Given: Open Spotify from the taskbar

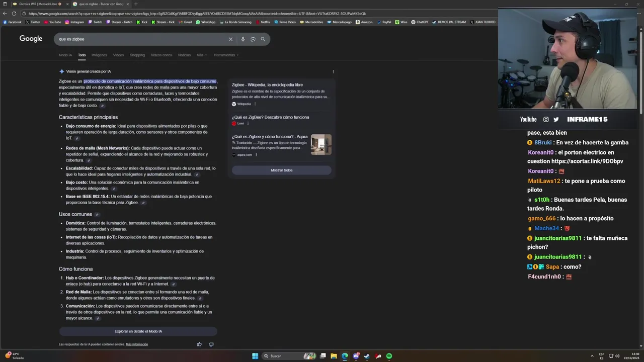Looking at the screenshot, I should pos(389,356).
